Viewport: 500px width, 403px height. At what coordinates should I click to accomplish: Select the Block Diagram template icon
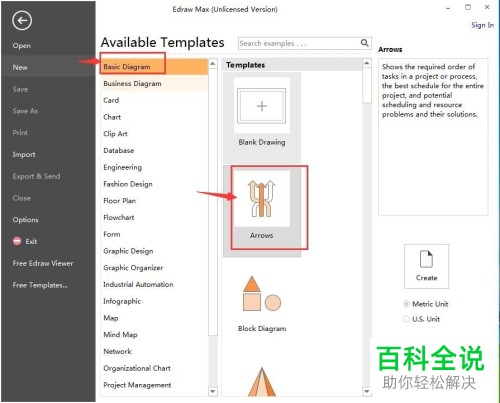tap(262, 294)
